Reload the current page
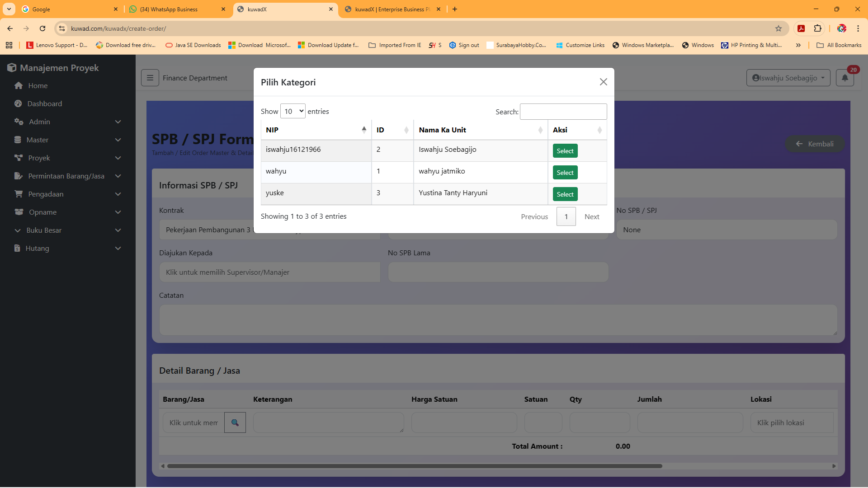Viewport: 868px width, 488px height. (42, 28)
